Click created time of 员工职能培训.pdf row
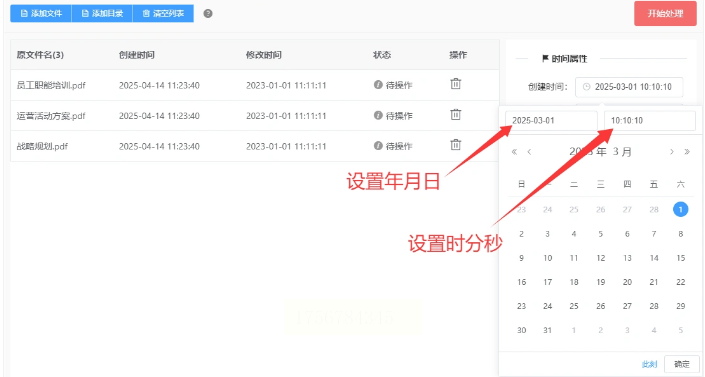Screen dimensions: 705x377 coord(159,85)
